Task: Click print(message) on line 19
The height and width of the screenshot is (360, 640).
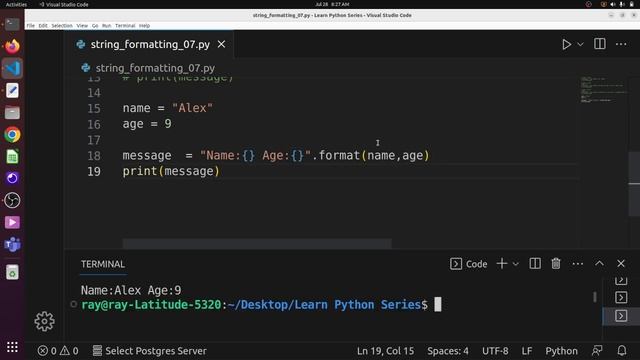Action: click(171, 171)
